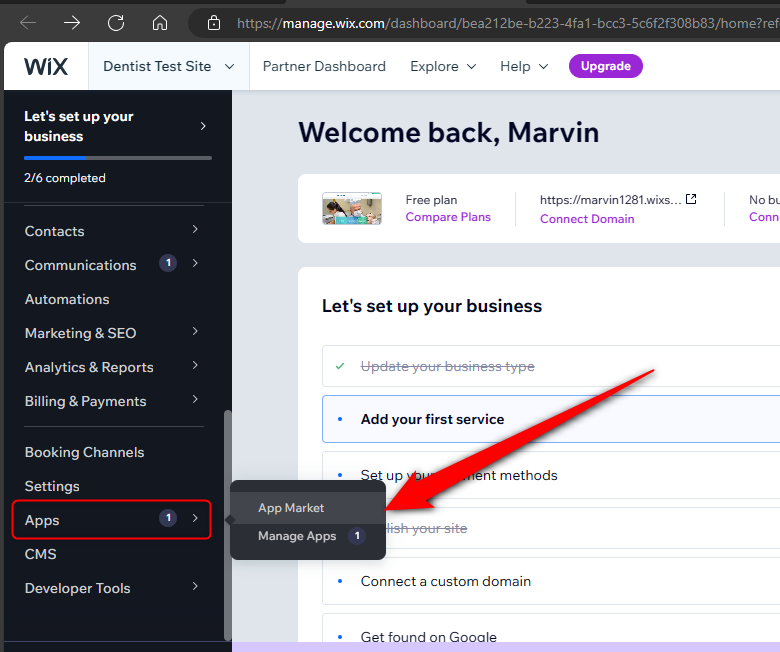Screen dimensions: 780x652
Task: Click Add your first service step
Action: click(551, 419)
